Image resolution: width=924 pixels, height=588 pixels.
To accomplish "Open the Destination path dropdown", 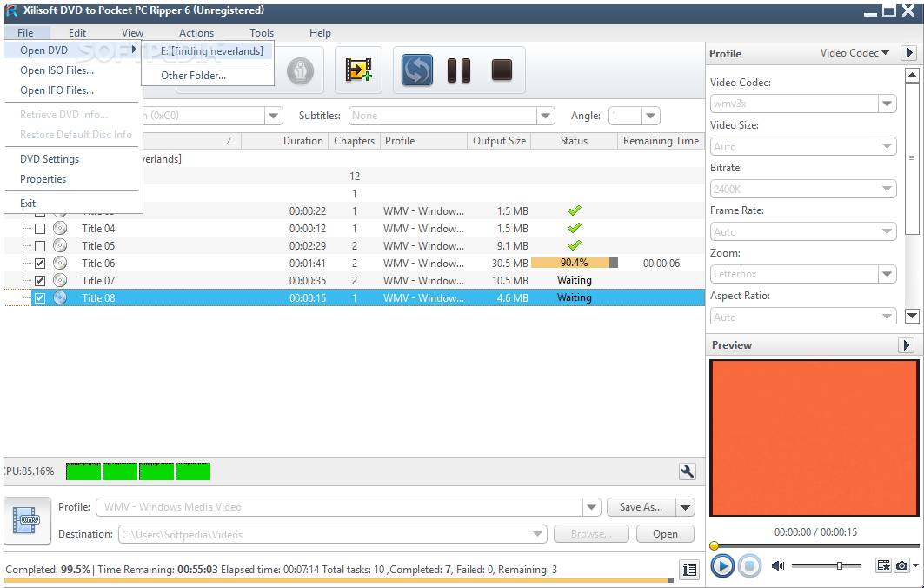I will (537, 534).
